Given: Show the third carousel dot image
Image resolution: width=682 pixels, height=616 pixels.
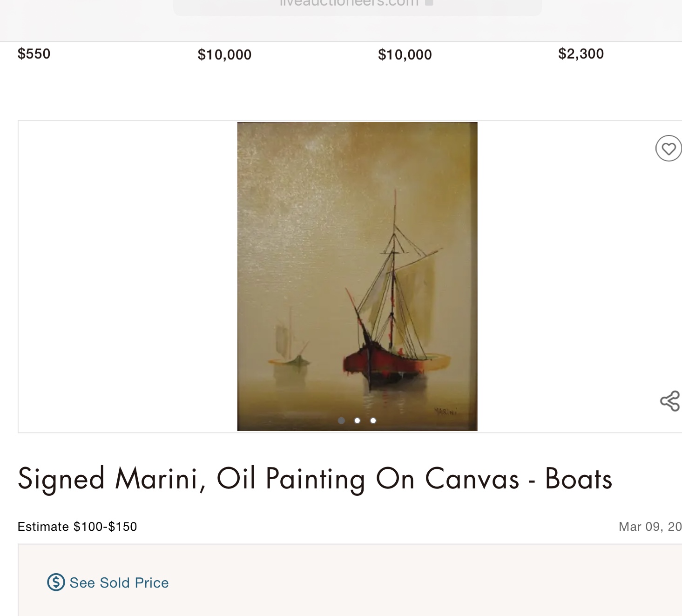Looking at the screenshot, I should [x=373, y=420].
